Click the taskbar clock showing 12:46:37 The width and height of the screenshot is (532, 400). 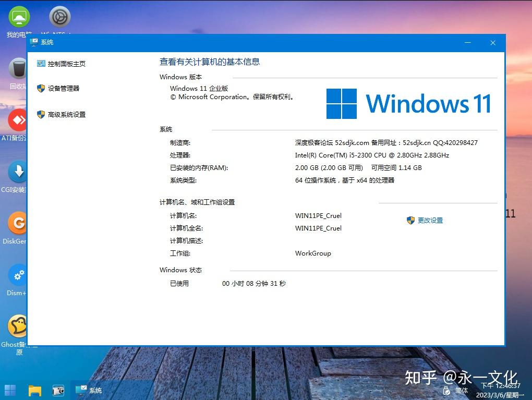(501, 385)
